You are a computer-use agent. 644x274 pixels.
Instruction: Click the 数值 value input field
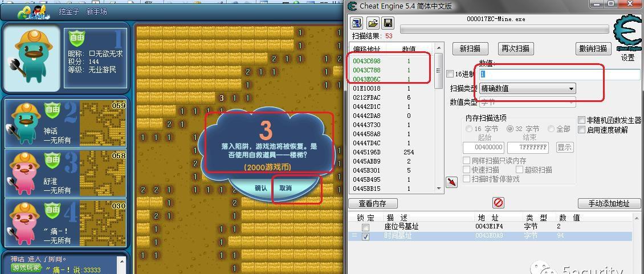560,74
